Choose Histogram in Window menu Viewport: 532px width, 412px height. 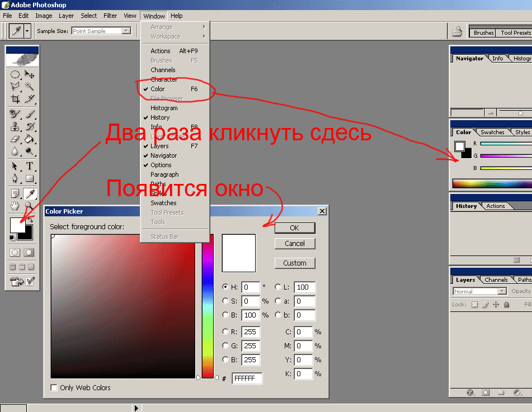pos(175,108)
